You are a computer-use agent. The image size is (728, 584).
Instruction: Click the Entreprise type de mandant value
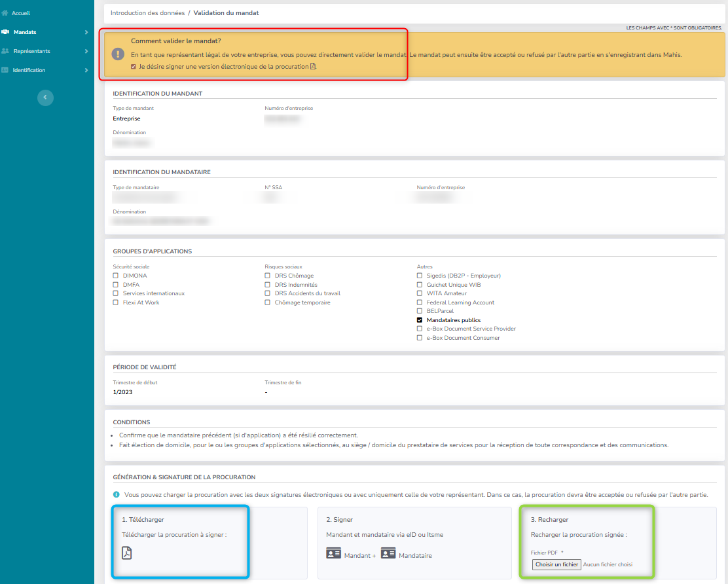click(127, 119)
